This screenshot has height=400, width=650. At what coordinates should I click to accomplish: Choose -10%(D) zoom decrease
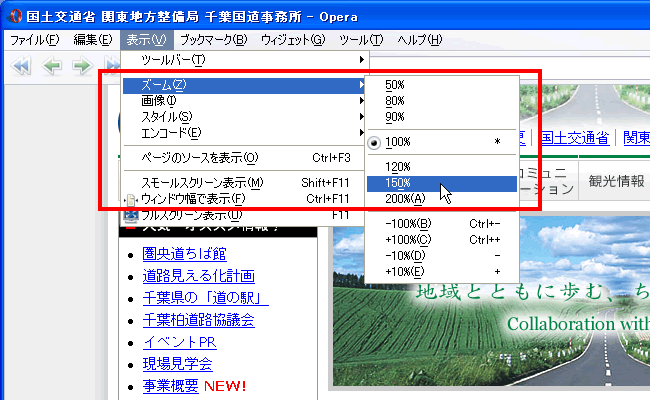click(x=442, y=256)
